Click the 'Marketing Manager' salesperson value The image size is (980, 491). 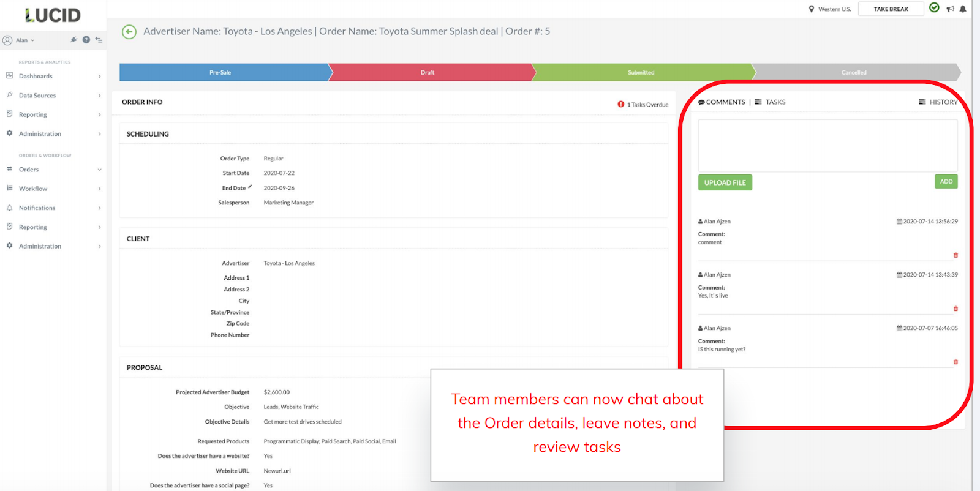point(288,203)
